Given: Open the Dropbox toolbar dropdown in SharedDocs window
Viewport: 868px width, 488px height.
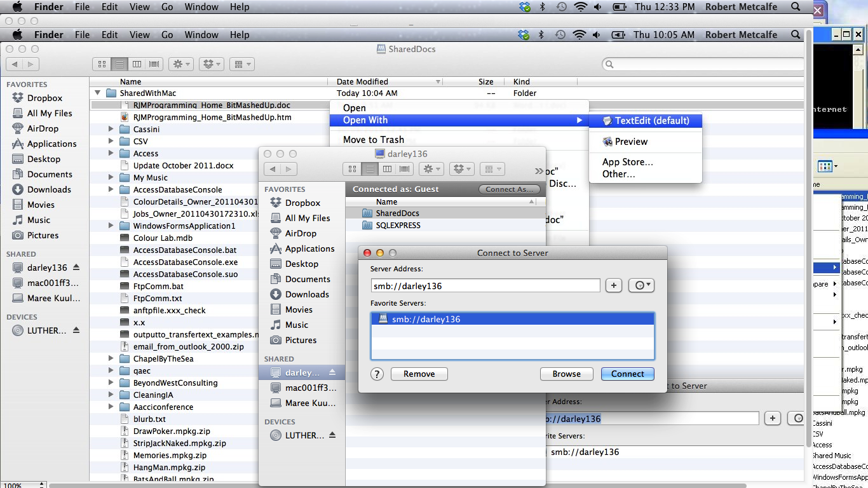Looking at the screenshot, I should coord(212,64).
